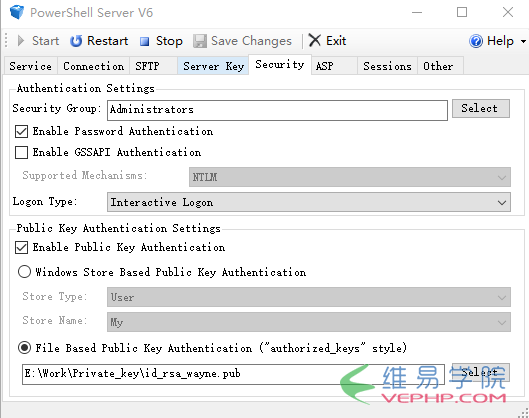The height and width of the screenshot is (418, 529).
Task: Open Help via question mark icon
Action: (x=476, y=41)
